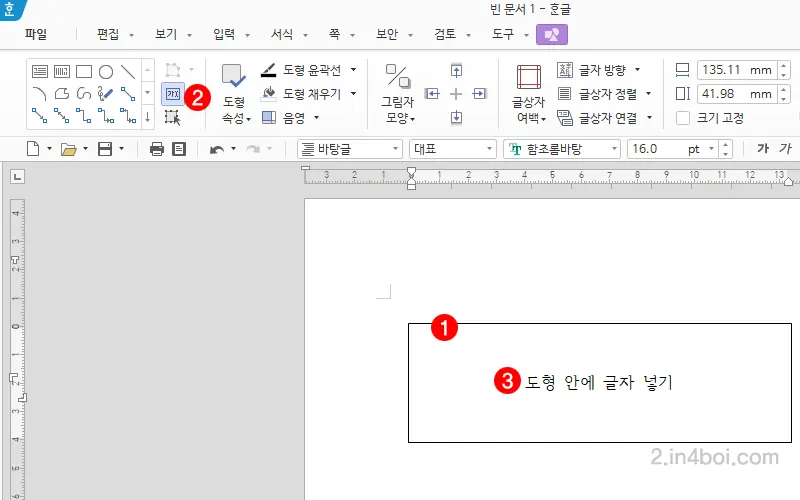Select the double-arrow straight connector tool
The height and width of the screenshot is (500, 800).
pos(62,116)
